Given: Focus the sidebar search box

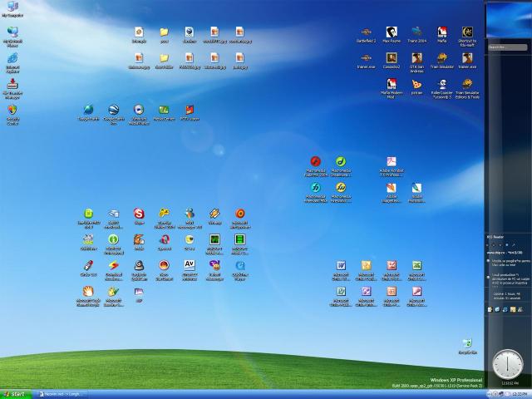Looking at the screenshot, I should pos(508,47).
